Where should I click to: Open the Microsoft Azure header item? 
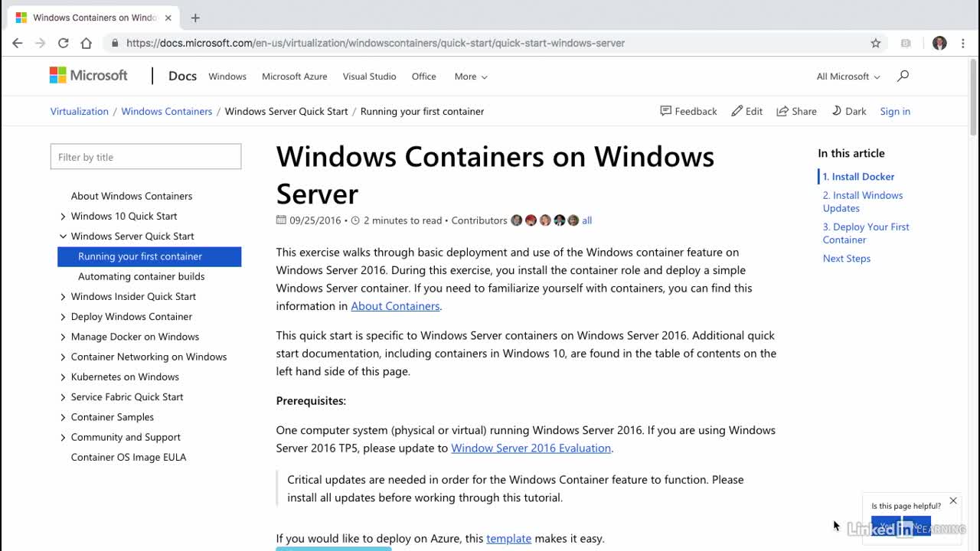pyautogui.click(x=295, y=77)
